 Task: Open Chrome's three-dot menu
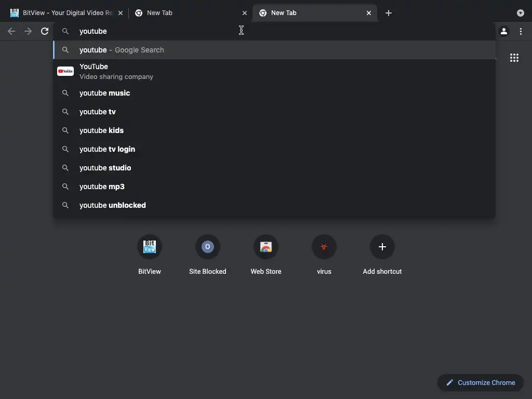tap(521, 31)
